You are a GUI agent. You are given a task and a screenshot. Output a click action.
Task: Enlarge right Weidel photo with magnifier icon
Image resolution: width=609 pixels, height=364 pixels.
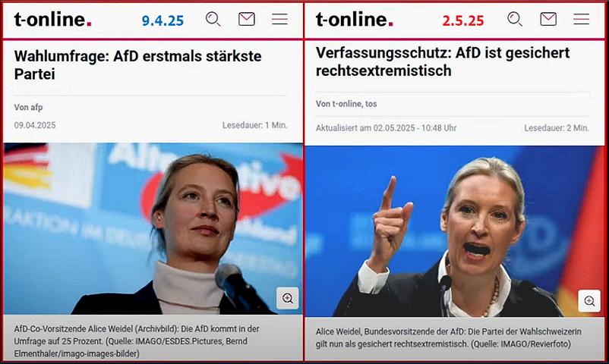[589, 301]
